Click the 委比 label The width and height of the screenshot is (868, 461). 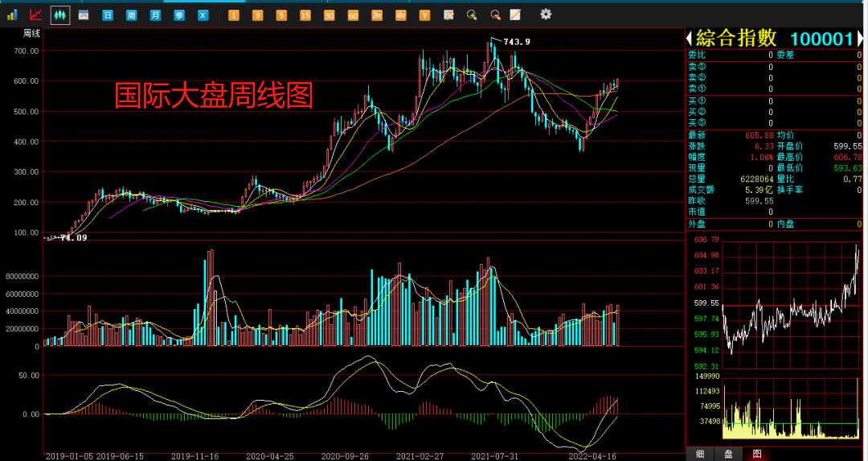[696, 55]
